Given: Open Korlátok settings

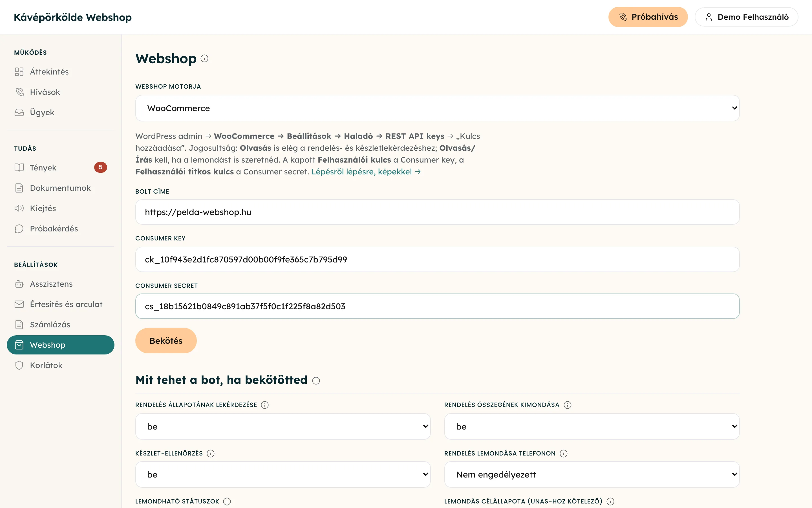Looking at the screenshot, I should click(x=60, y=365).
